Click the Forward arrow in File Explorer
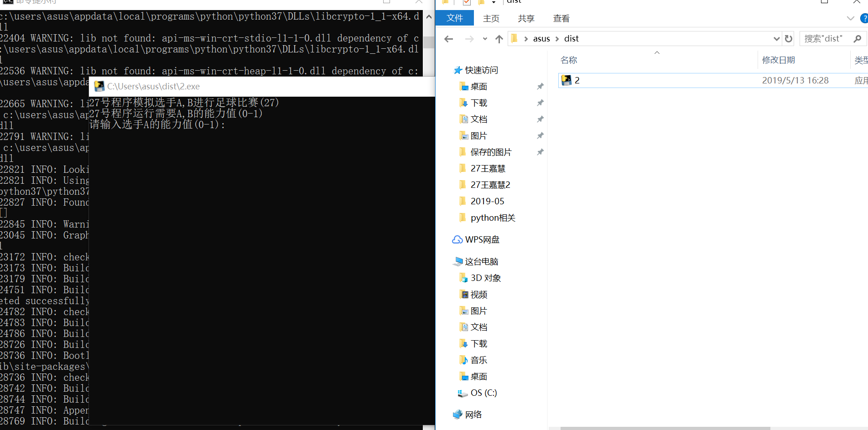 [469, 39]
